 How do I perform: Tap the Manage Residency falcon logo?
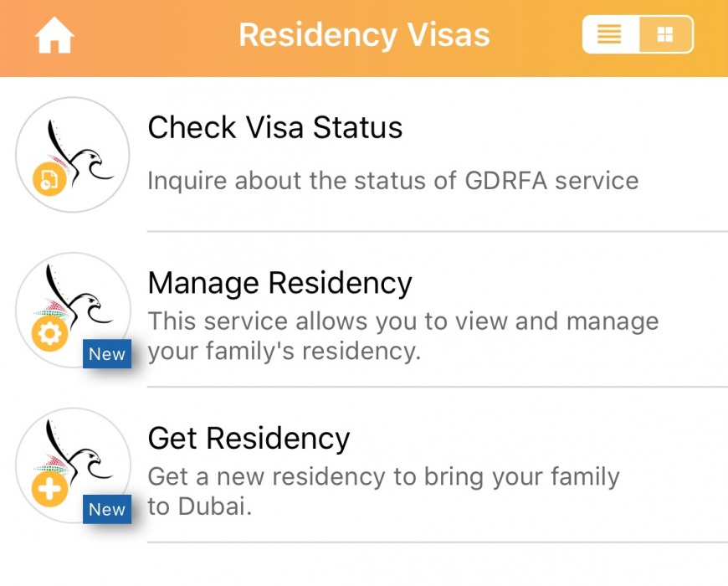73,308
